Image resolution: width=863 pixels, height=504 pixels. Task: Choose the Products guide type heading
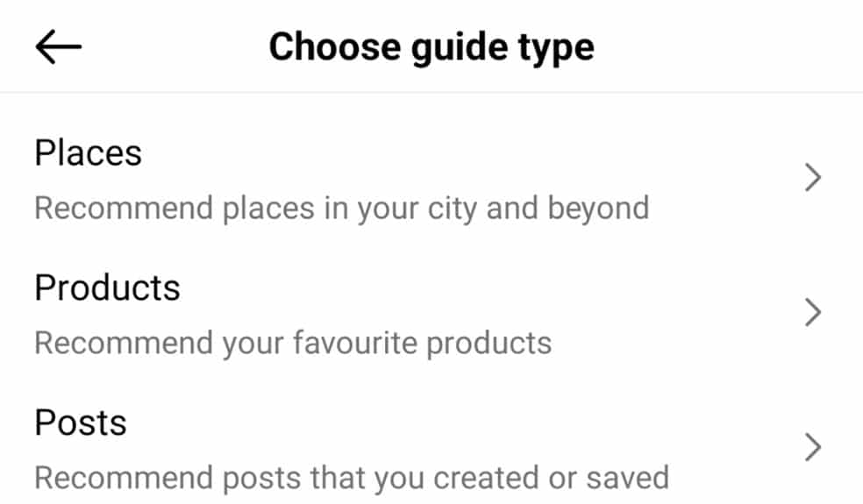point(107,287)
